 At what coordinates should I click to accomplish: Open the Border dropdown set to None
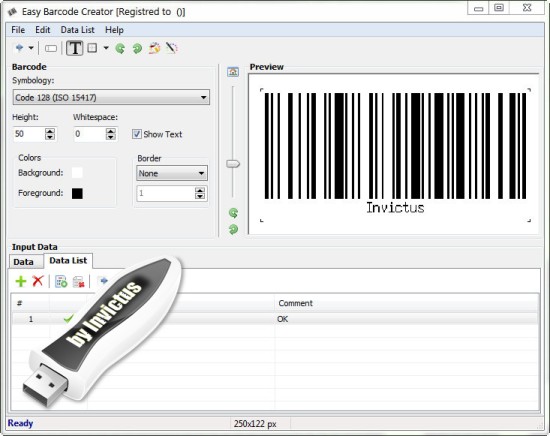(x=172, y=173)
